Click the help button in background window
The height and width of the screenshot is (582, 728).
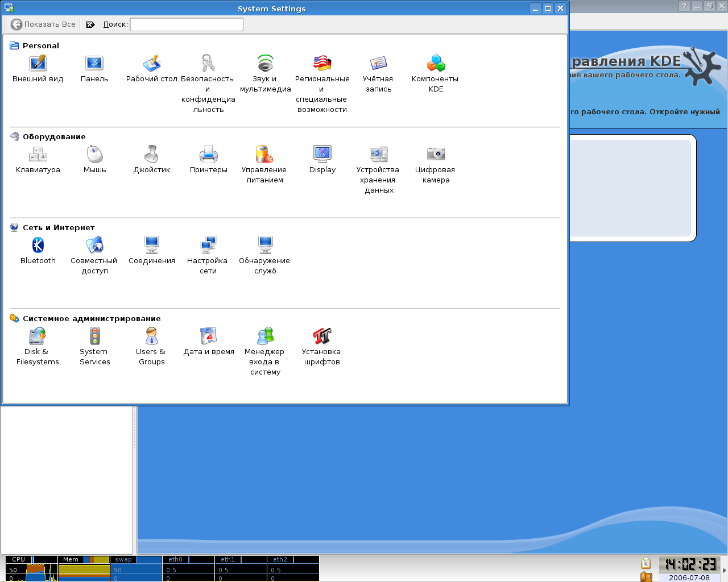pos(684,6)
